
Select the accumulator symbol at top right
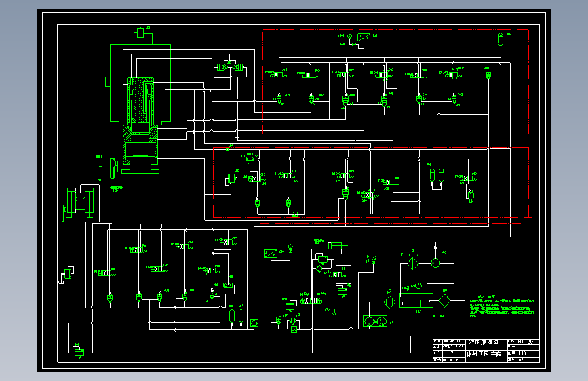[x=501, y=39]
